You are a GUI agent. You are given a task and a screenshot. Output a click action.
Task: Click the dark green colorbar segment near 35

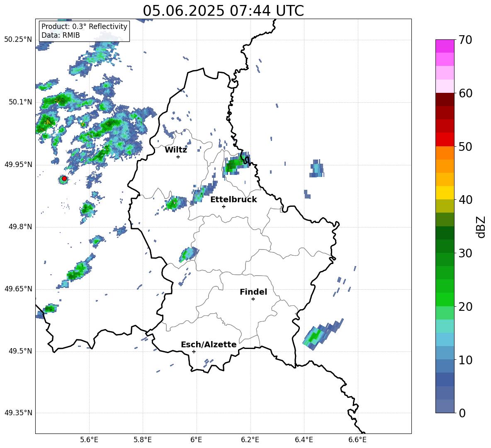point(445,233)
